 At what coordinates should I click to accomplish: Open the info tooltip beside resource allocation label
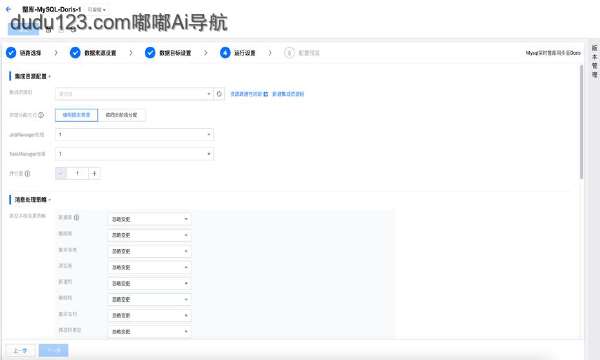41,115
